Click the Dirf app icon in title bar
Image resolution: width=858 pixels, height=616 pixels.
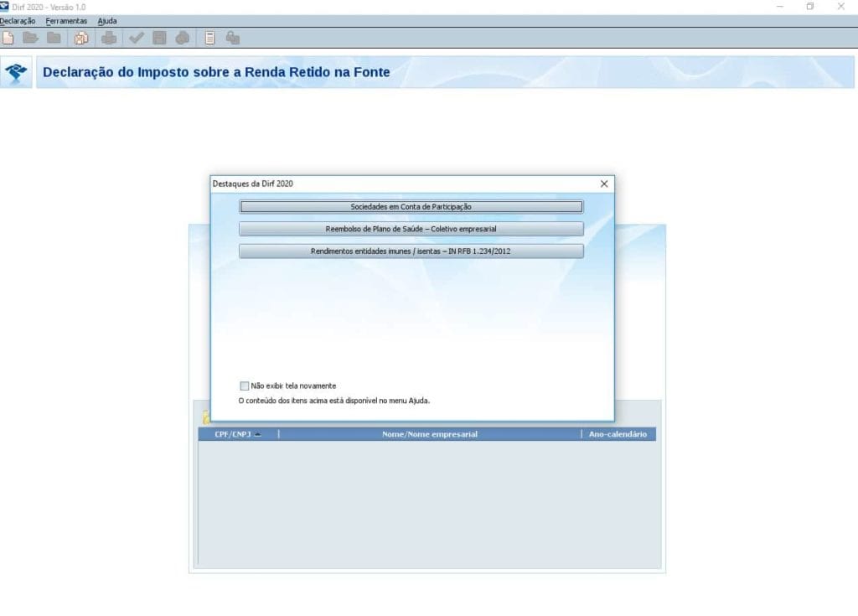click(5, 7)
